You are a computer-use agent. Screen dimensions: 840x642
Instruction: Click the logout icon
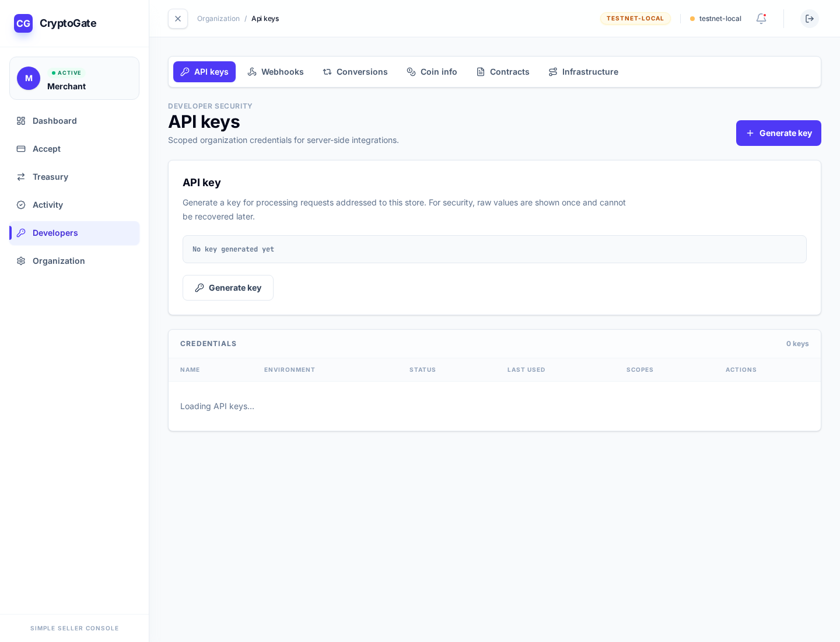click(x=810, y=19)
